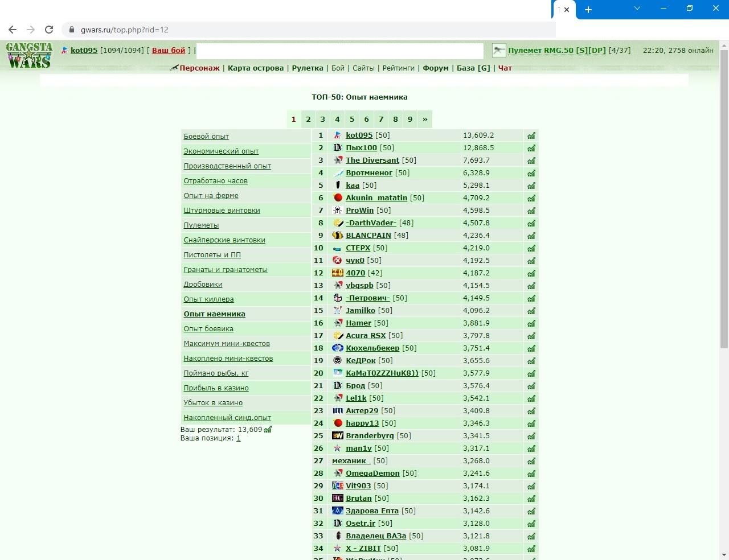This screenshot has width=729, height=560.
Task: Click the syndicate icon beside Здарова Епта
Action: [338, 511]
